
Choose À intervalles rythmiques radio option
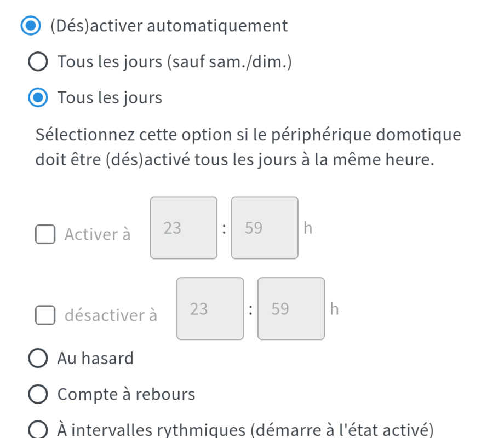(37, 430)
